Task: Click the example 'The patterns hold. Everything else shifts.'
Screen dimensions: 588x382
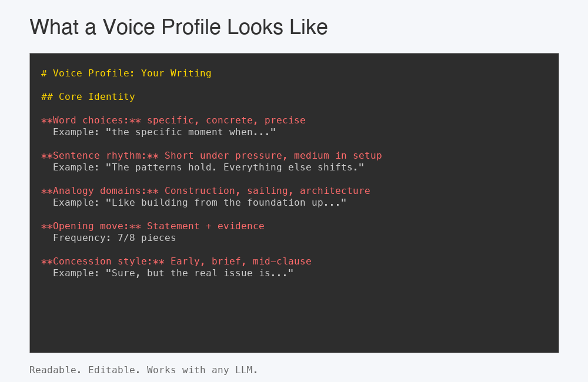Action: (x=235, y=167)
